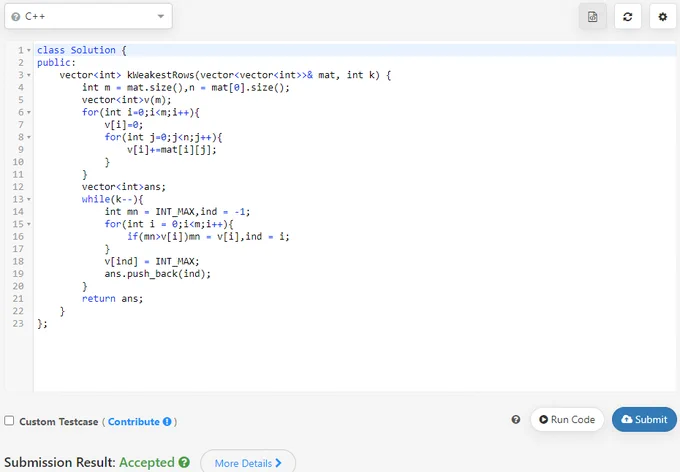
Task: Click the 'vector<int>ans;' code line
Action: pyautogui.click(x=124, y=187)
